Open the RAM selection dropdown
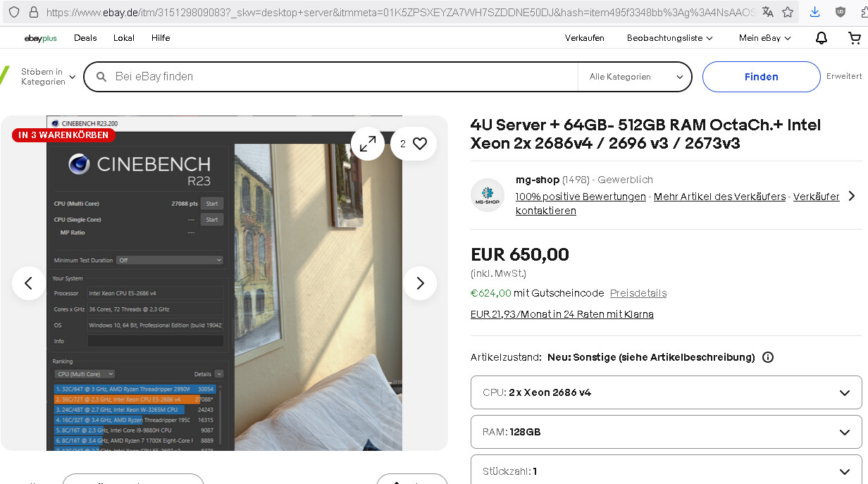 pyautogui.click(x=666, y=432)
